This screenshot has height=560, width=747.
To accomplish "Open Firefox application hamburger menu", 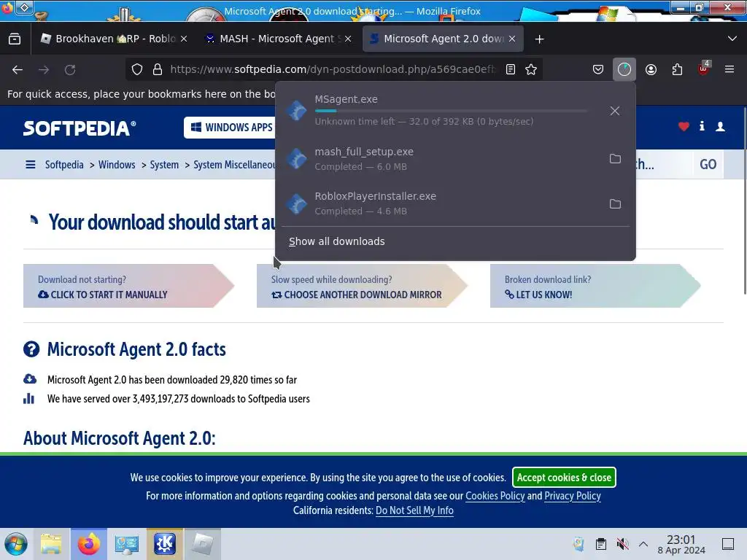I will pos(729,69).
